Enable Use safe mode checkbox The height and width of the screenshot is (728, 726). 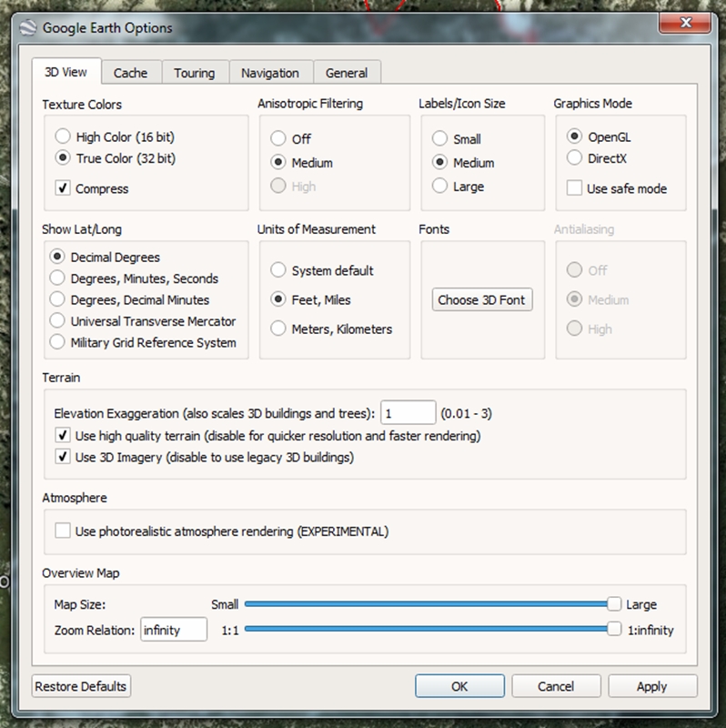tap(575, 188)
